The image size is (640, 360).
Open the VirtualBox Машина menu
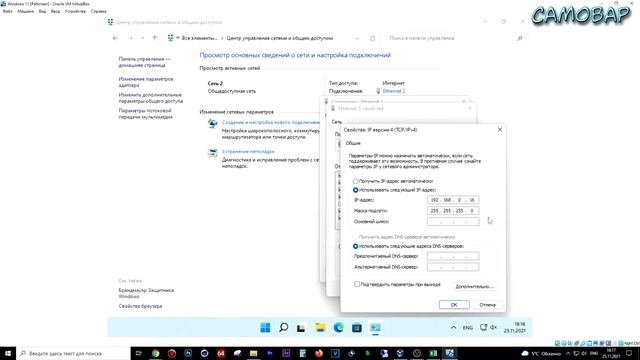(x=25, y=11)
